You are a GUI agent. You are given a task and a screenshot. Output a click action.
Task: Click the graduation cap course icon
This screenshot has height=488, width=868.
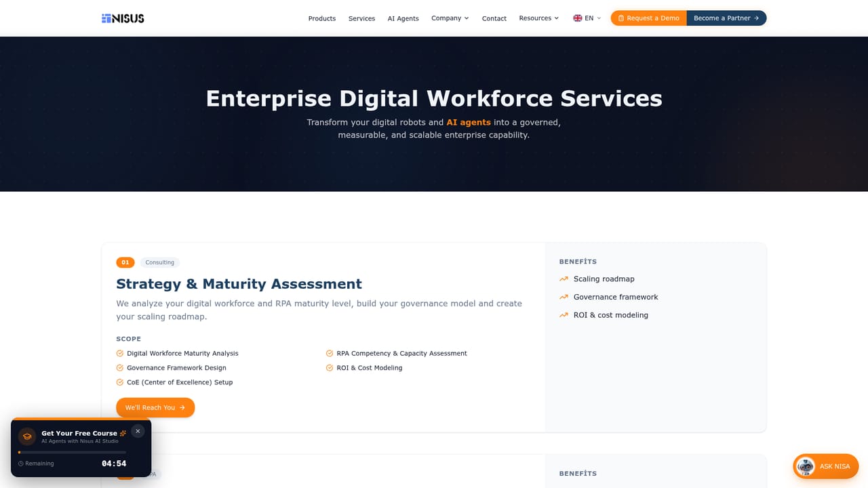coord(27,436)
